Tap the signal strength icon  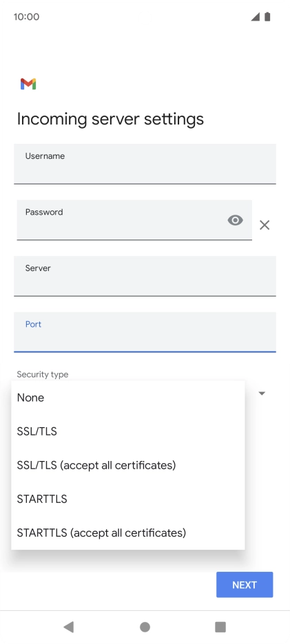(x=256, y=17)
